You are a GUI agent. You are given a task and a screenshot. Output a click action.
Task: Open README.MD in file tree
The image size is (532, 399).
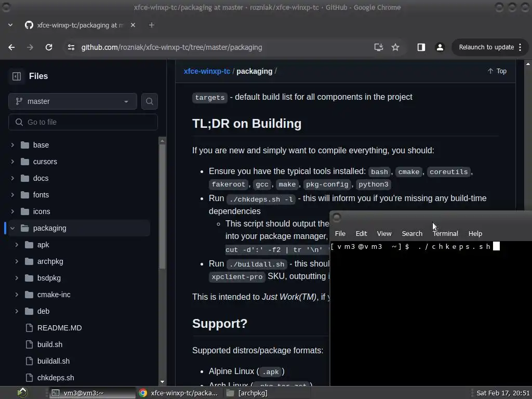coord(59,328)
